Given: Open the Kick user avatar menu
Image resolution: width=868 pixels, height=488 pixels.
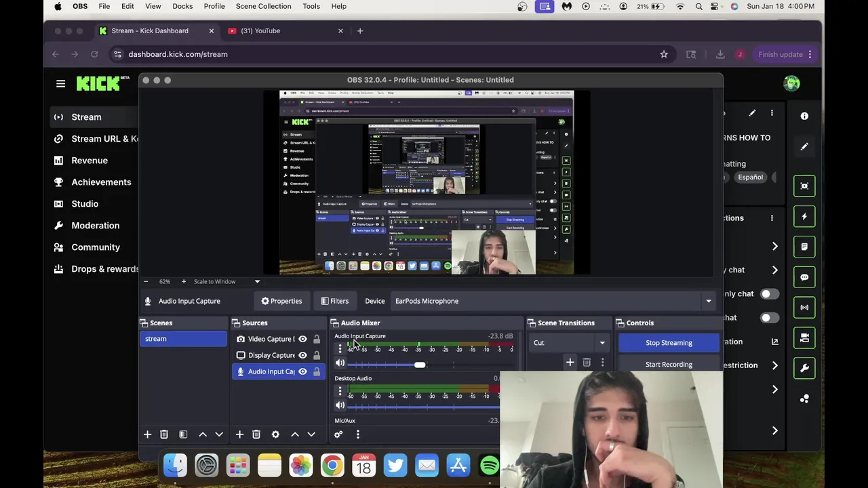Looking at the screenshot, I should [x=791, y=83].
